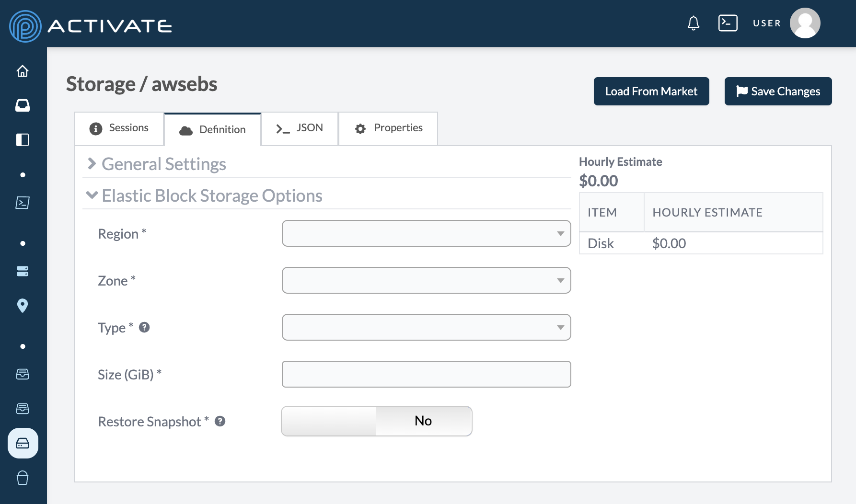Image resolution: width=856 pixels, height=504 pixels.
Task: Open the Region dropdown
Action: click(x=427, y=233)
